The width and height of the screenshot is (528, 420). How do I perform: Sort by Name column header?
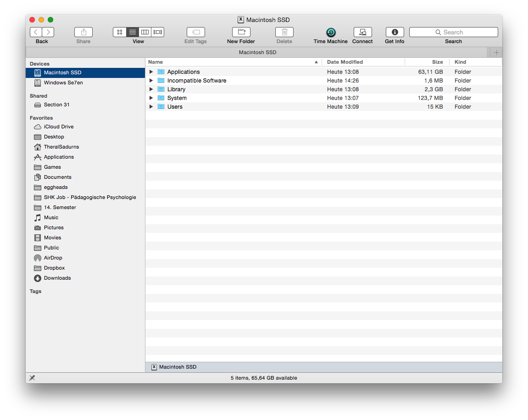tap(233, 62)
